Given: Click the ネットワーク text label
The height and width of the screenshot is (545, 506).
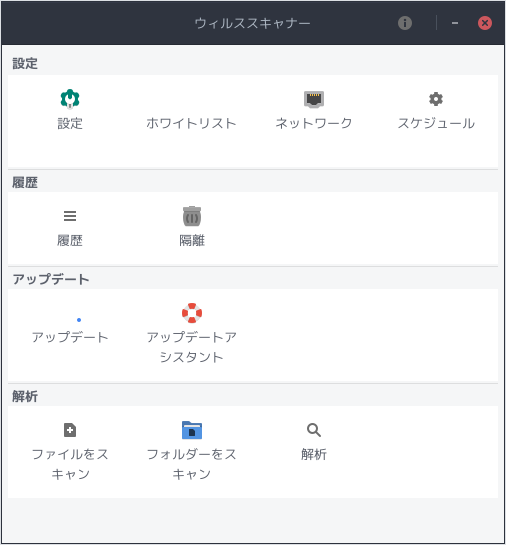Looking at the screenshot, I should (314, 123).
